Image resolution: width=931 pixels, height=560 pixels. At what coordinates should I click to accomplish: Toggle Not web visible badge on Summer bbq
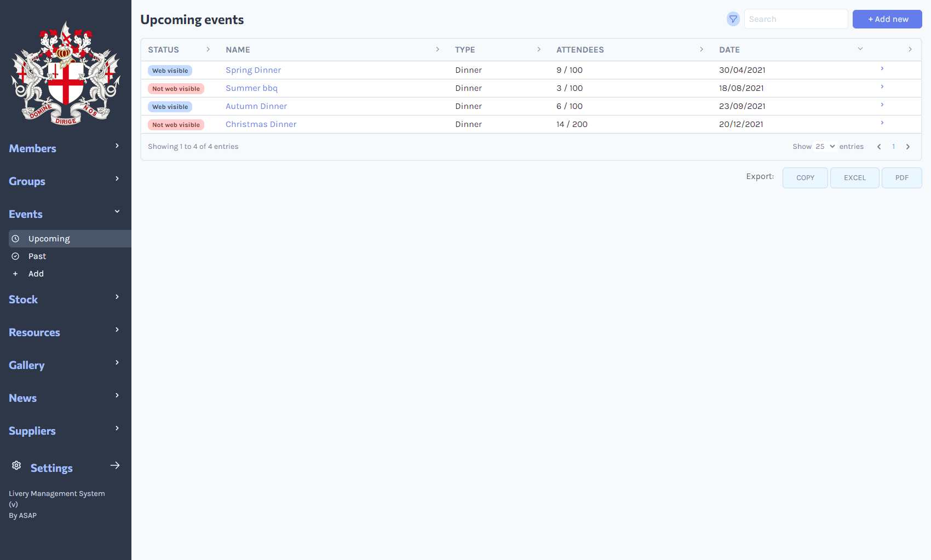[x=176, y=88]
